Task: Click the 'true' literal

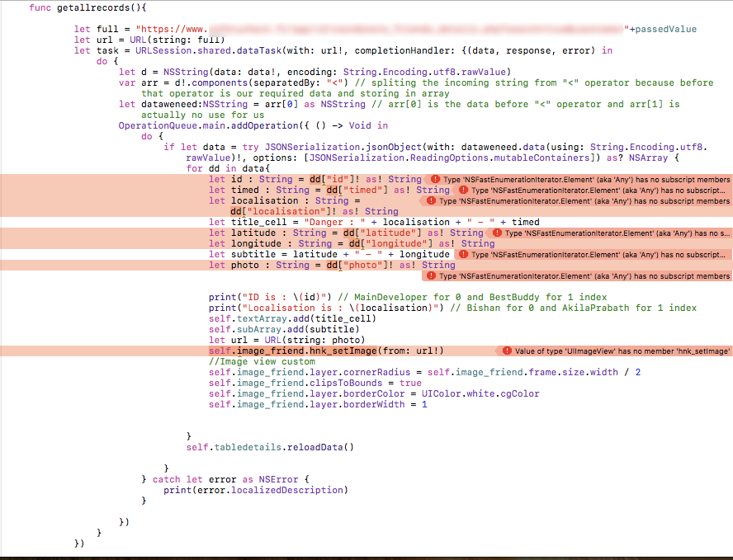Action: pyautogui.click(x=410, y=384)
